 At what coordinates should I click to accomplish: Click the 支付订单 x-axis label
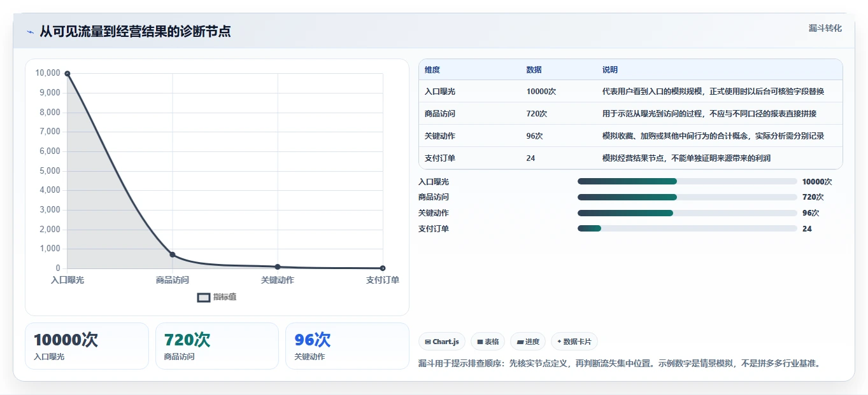[383, 280]
